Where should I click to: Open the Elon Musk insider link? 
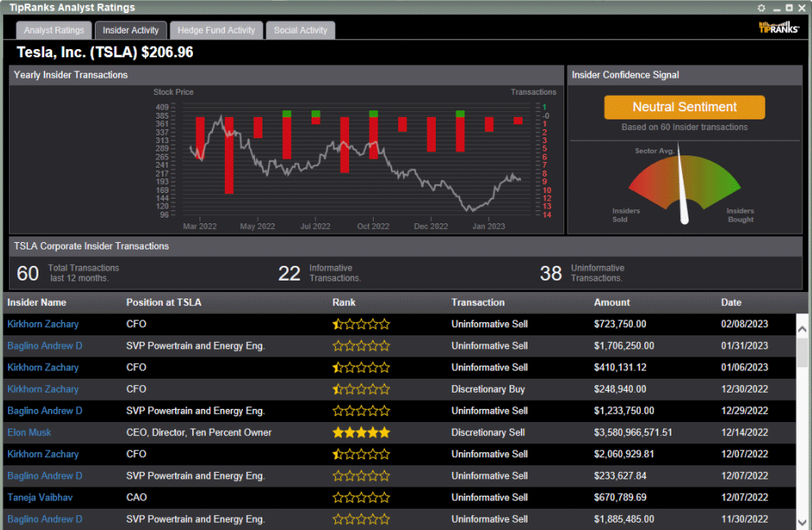[x=29, y=433]
